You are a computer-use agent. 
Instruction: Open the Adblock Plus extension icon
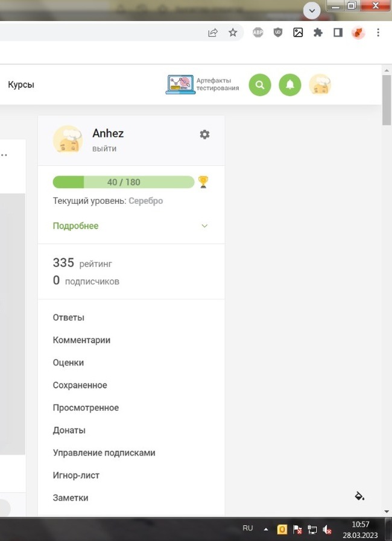pos(258,33)
